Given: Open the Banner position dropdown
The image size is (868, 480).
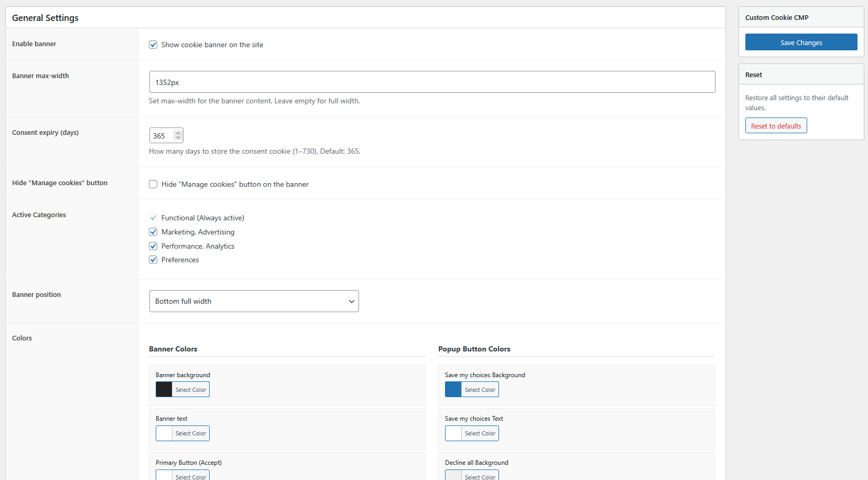Looking at the screenshot, I should (253, 301).
